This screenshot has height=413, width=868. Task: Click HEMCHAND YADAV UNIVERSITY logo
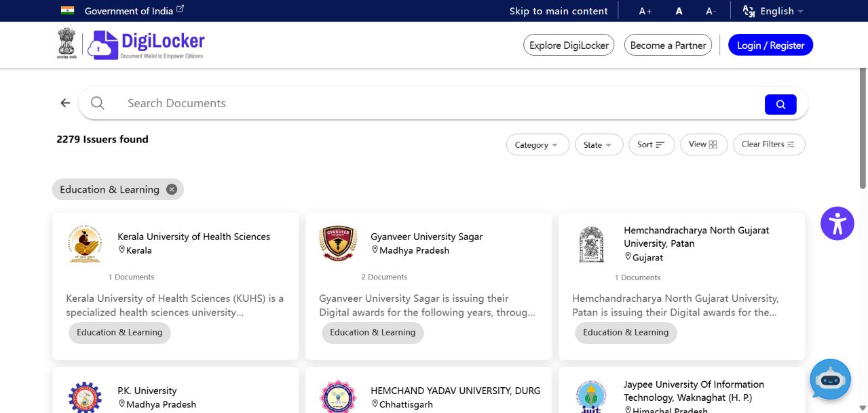[x=338, y=397]
